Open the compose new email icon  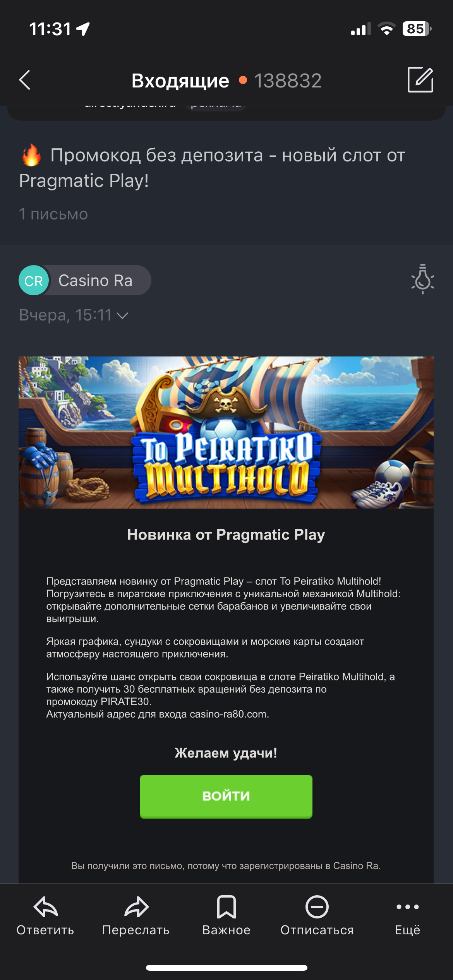pyautogui.click(x=420, y=80)
